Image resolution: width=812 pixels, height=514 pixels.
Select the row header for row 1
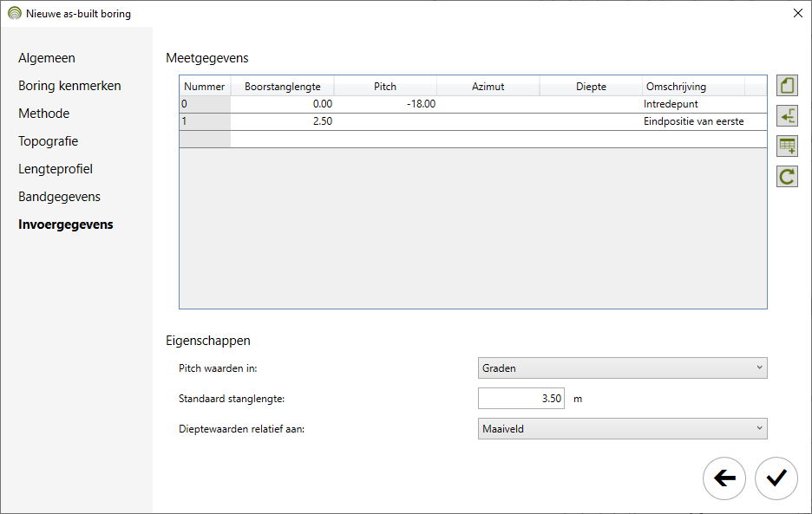pyautogui.click(x=205, y=121)
